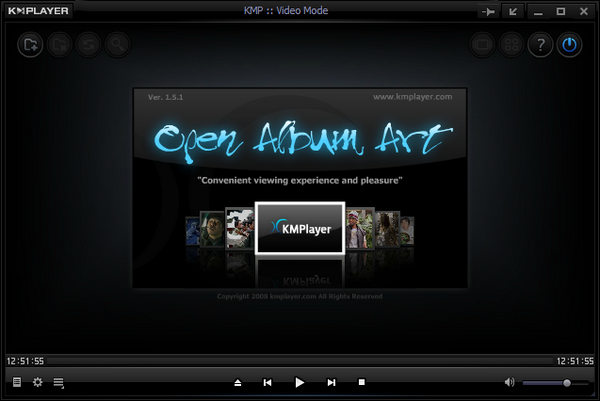Image resolution: width=600 pixels, height=401 pixels.
Task: Switch to compact mode with arrow button
Action: (x=514, y=11)
